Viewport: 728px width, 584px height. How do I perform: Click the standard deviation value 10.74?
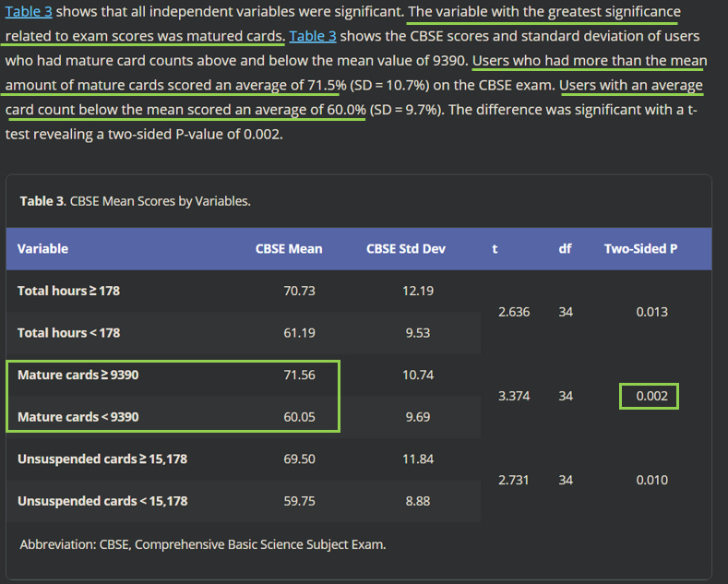tap(418, 375)
